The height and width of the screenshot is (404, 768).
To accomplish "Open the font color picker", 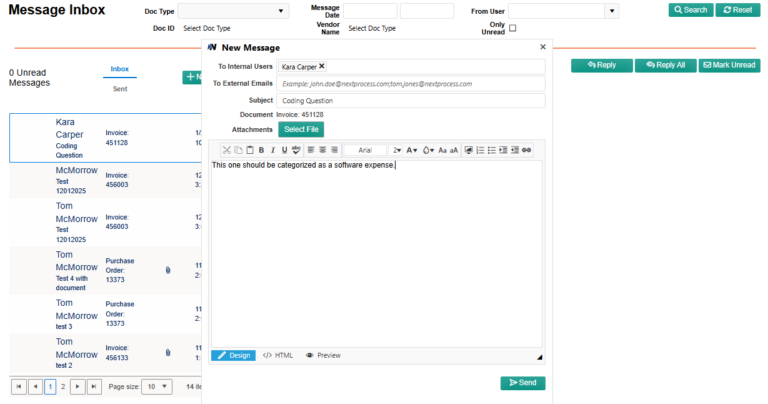I will pos(411,150).
